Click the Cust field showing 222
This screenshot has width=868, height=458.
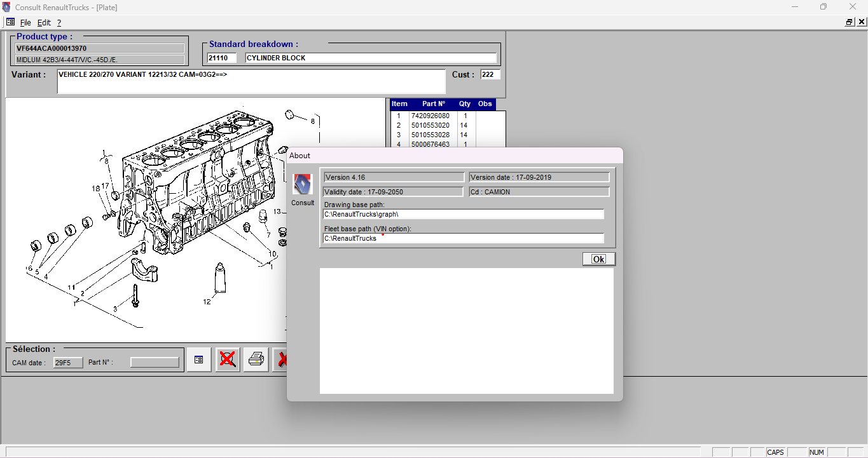coord(490,74)
